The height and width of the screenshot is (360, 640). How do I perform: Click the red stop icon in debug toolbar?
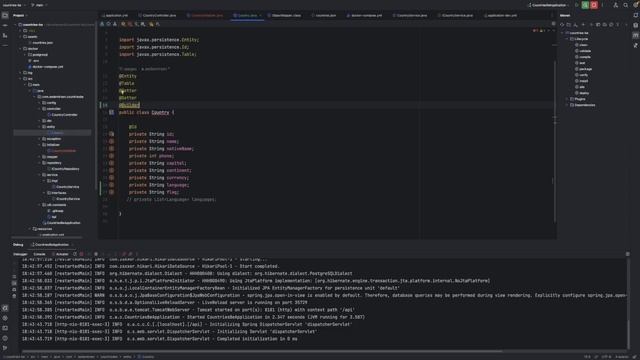[x=82, y=254]
